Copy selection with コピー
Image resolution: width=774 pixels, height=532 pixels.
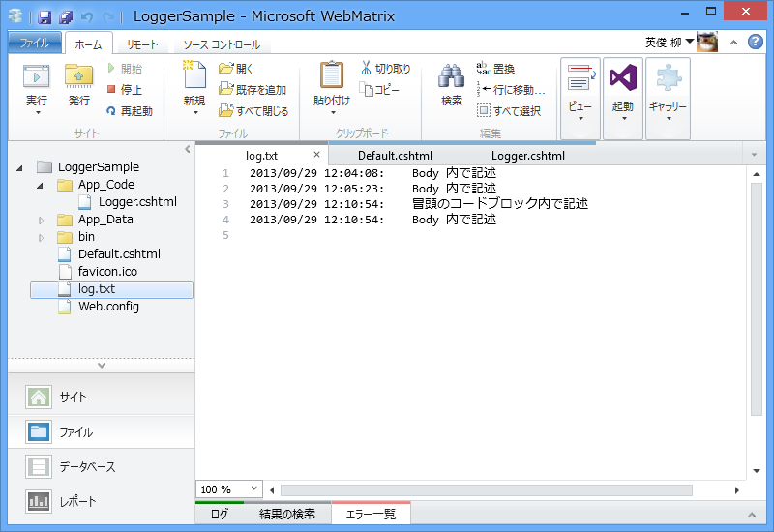[379, 90]
